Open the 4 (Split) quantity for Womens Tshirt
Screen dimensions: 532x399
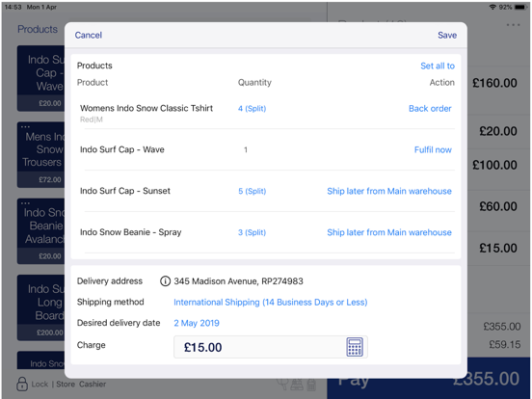coord(252,109)
